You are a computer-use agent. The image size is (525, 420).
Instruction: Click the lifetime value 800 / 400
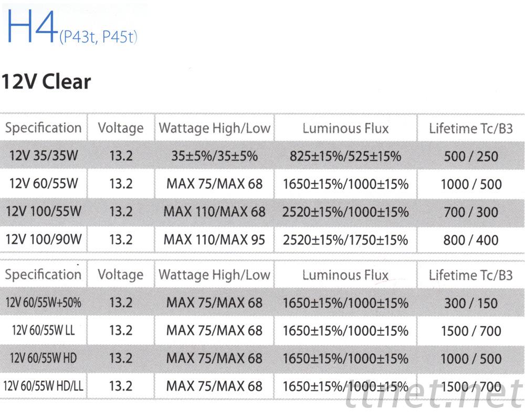click(x=471, y=240)
